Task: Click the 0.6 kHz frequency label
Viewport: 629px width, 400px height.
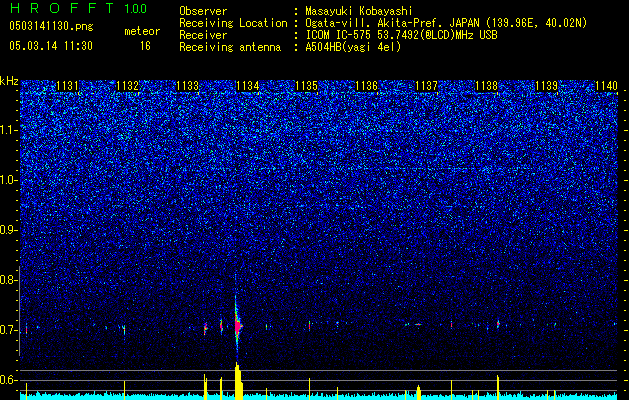Action: click(8, 380)
